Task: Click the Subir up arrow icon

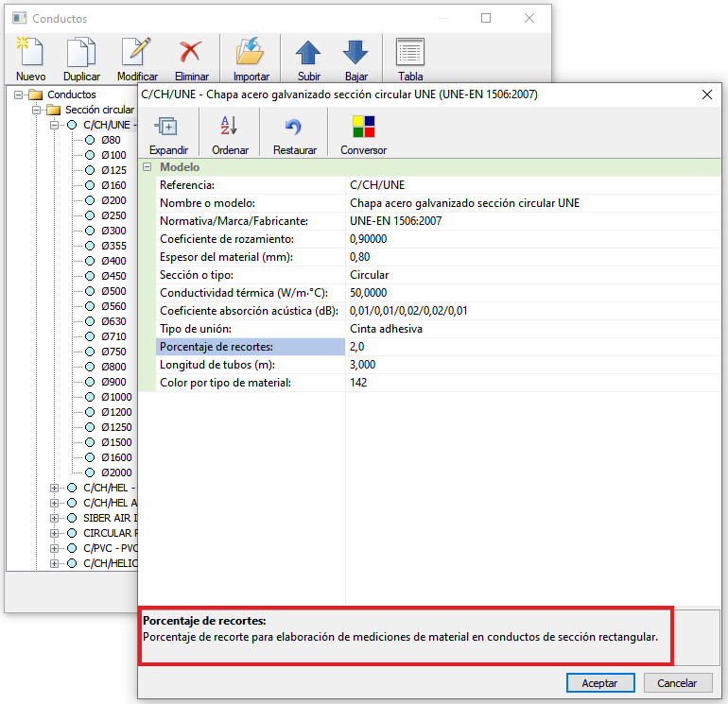Action: tap(308, 52)
